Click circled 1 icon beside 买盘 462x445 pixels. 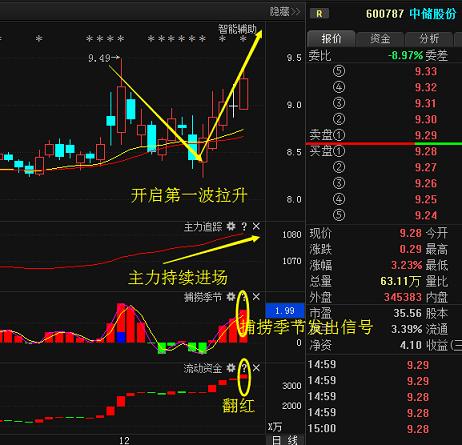(339, 151)
